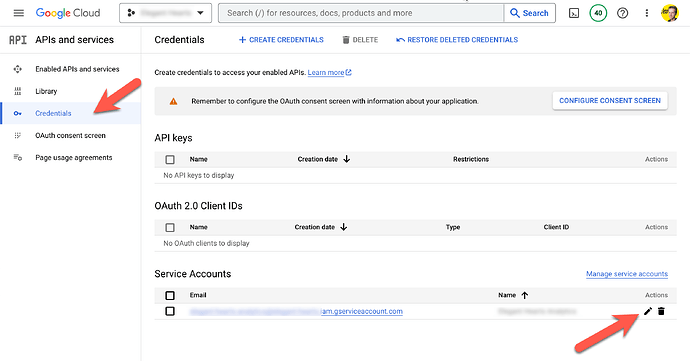The width and height of the screenshot is (690, 361).
Task: Click the Type column header
Action: [x=453, y=227]
